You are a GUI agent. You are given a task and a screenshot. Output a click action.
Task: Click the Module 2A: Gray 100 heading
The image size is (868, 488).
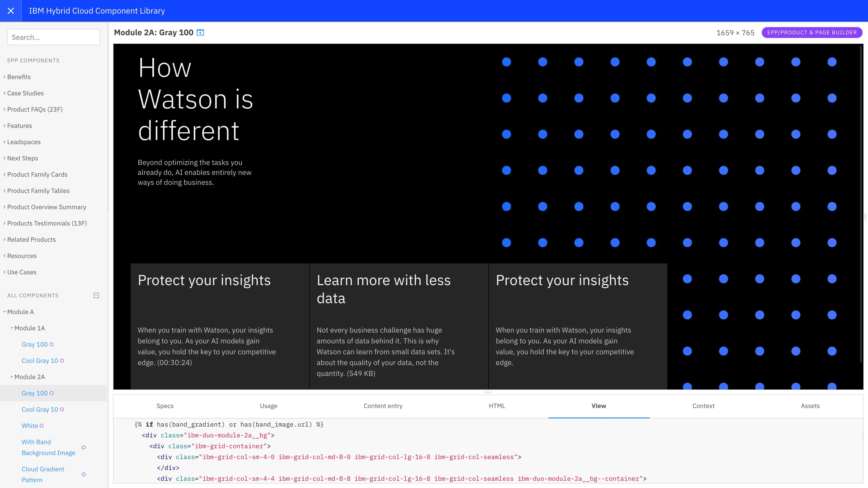pyautogui.click(x=154, y=33)
